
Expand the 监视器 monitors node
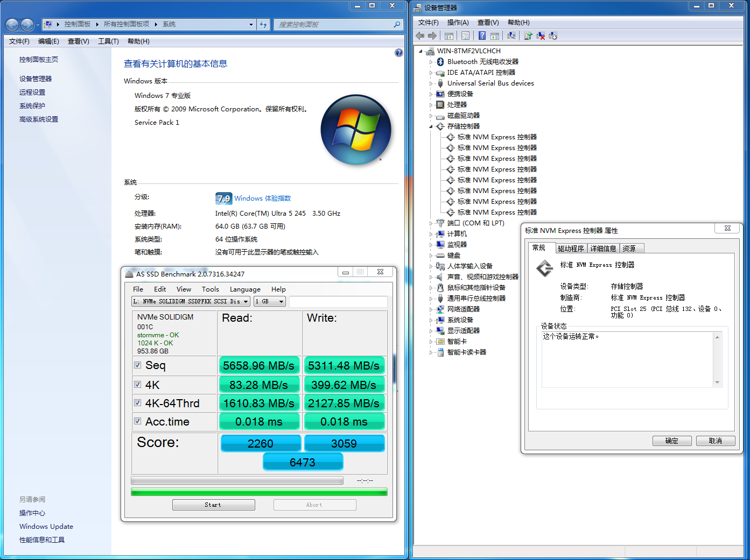click(431, 245)
